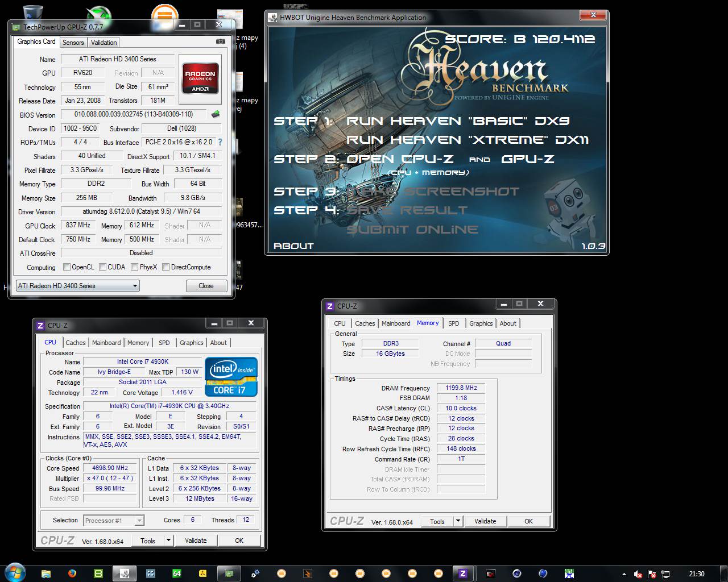Click the Tools button in Memory window
The height and width of the screenshot is (582, 728).
coord(437,521)
